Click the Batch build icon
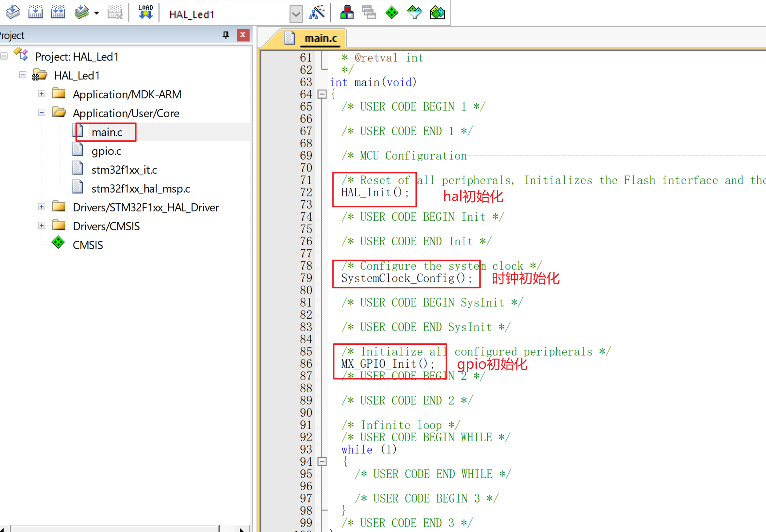766x532 pixels. coord(81,12)
